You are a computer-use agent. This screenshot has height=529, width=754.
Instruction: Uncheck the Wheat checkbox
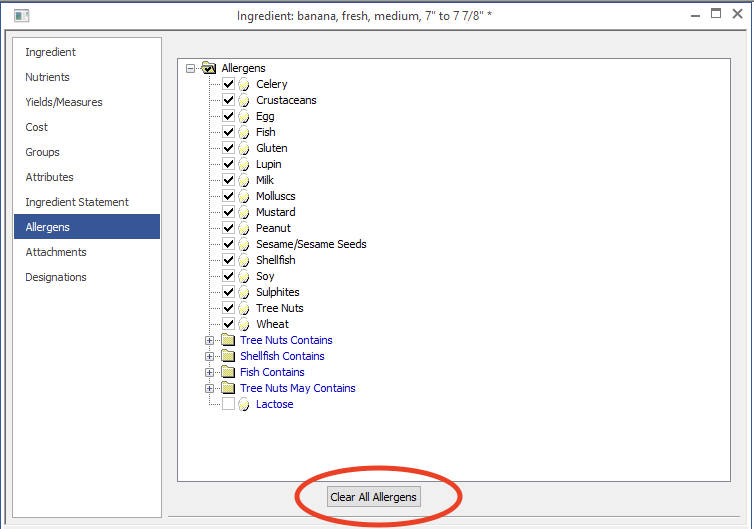(228, 324)
